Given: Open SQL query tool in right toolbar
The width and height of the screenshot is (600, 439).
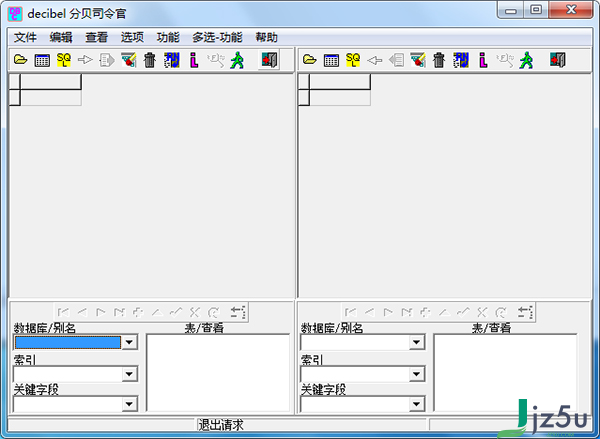Looking at the screenshot, I should (353, 60).
